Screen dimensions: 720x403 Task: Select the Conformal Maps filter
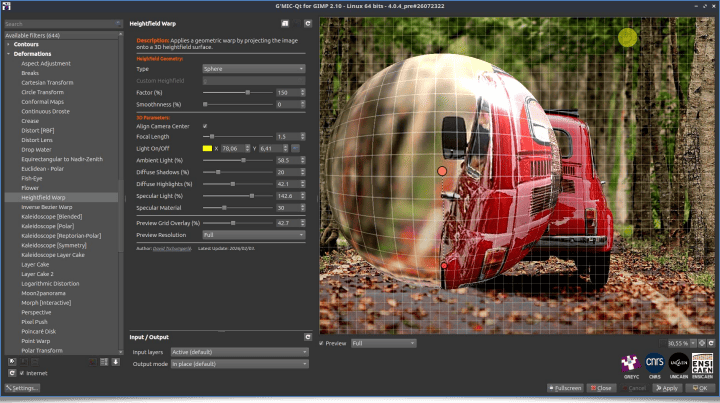pyautogui.click(x=42, y=102)
